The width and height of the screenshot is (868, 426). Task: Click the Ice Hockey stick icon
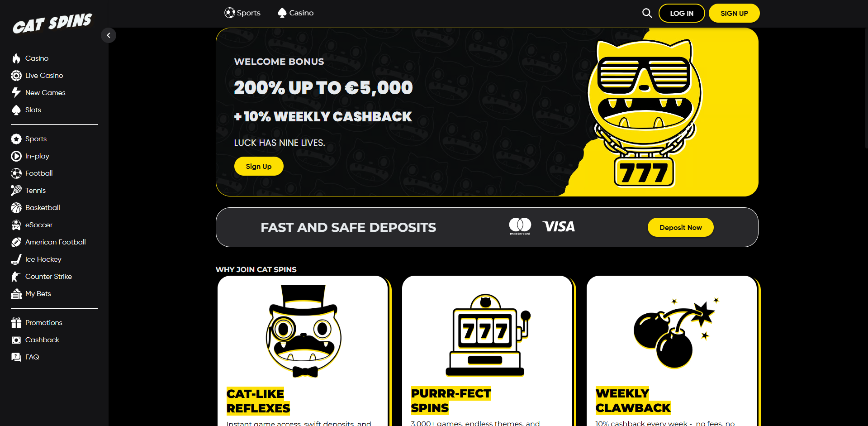[x=16, y=259]
